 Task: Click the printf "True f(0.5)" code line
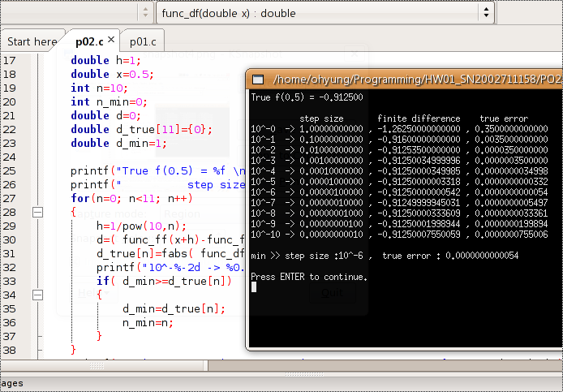[158, 170]
